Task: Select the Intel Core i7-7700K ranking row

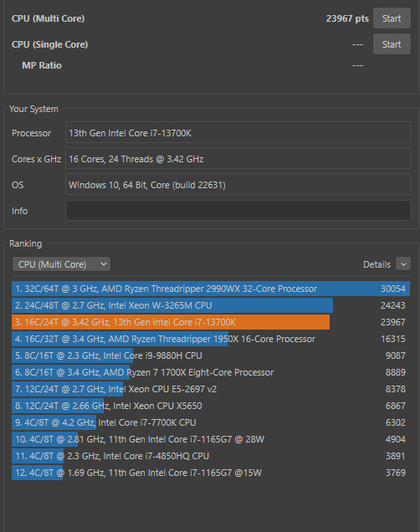Action: [x=211, y=422]
